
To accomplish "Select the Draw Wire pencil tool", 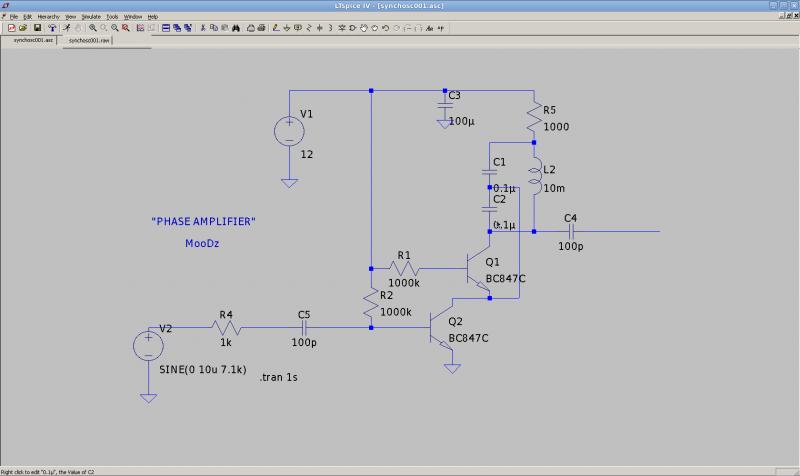I will [x=276, y=28].
